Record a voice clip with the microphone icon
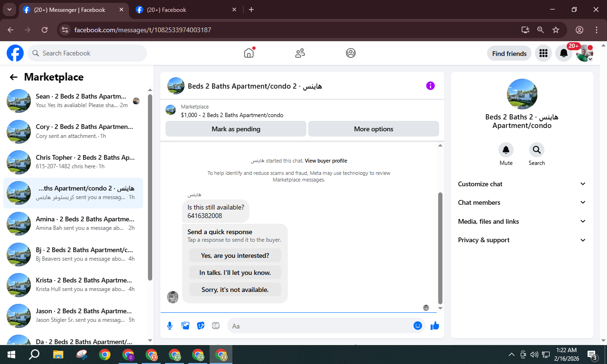The width and height of the screenshot is (607, 364). 170,326
